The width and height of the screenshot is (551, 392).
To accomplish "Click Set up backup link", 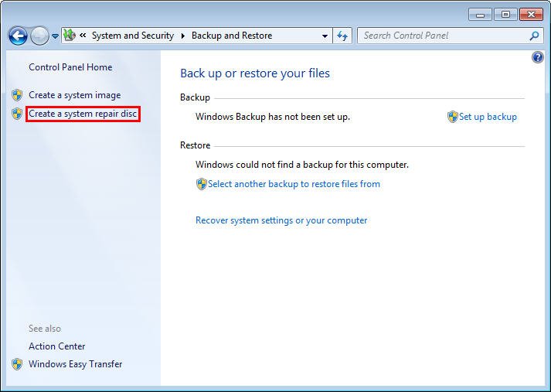I will click(x=488, y=117).
